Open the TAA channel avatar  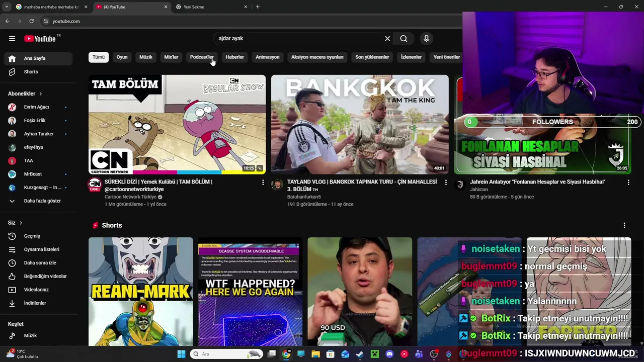12,160
